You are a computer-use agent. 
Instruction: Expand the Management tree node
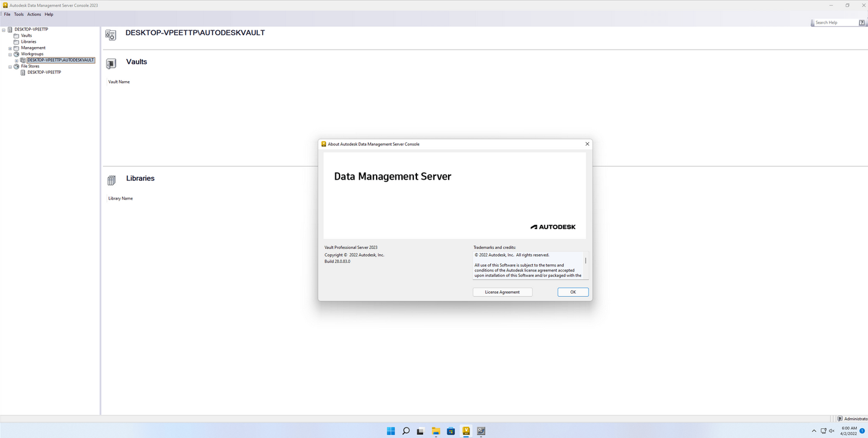(x=10, y=48)
